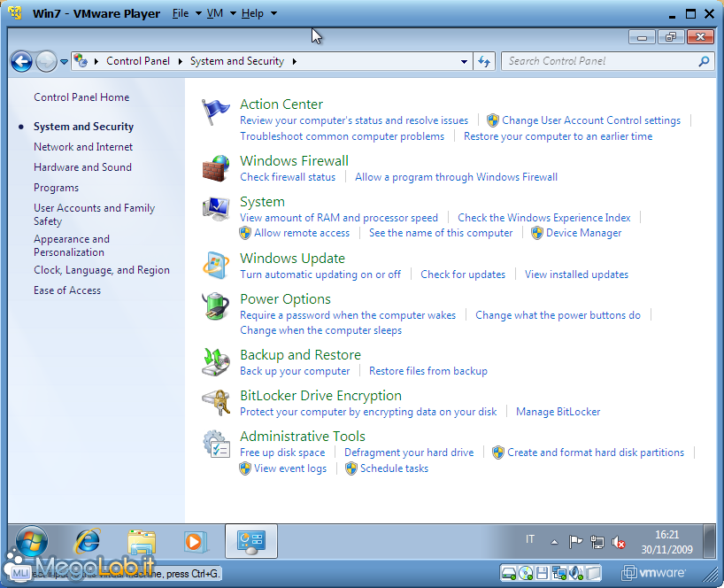
Task: Click the Backup and Restore icon
Action: click(x=215, y=362)
